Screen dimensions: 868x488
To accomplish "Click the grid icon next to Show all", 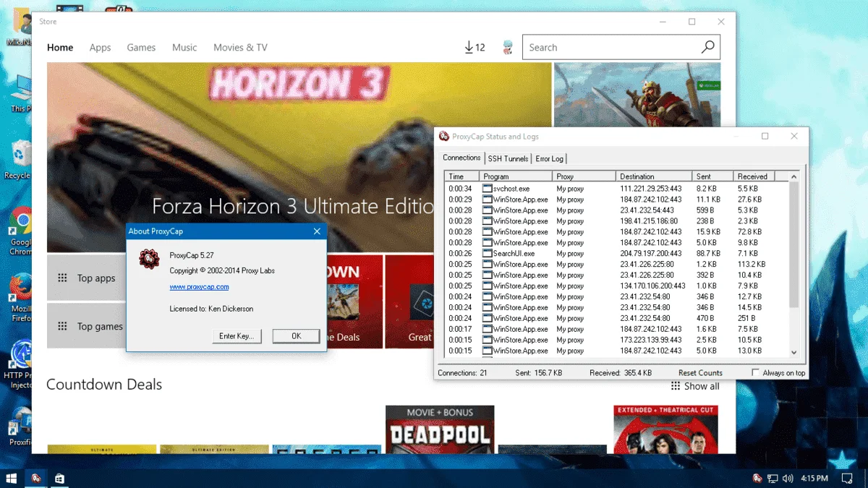I will point(676,386).
